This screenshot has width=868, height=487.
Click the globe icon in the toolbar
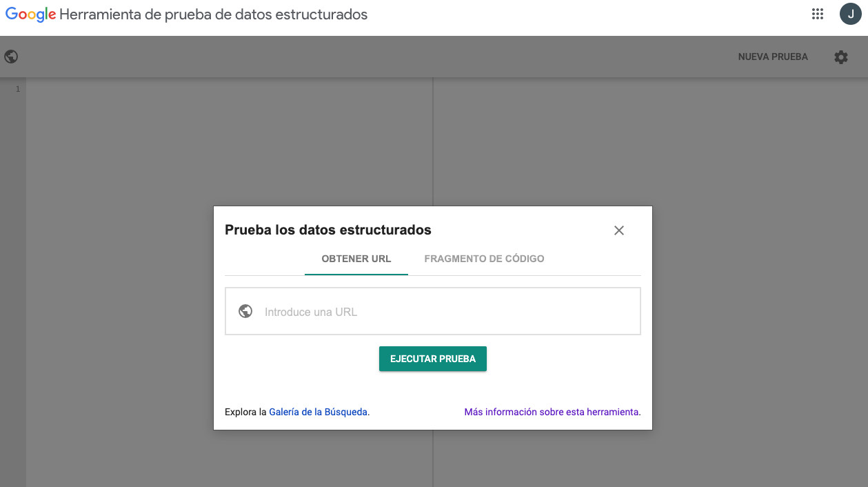[x=11, y=56]
